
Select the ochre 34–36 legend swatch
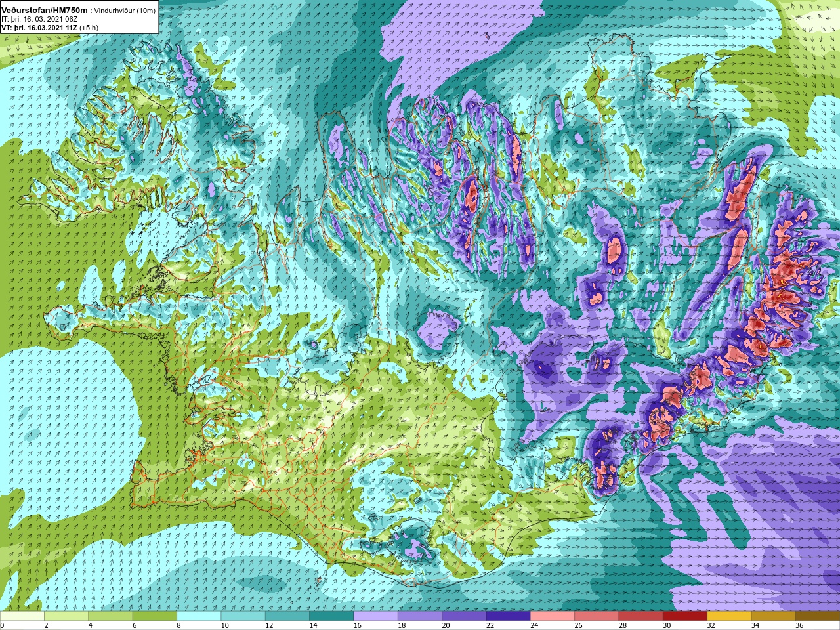[x=773, y=616]
